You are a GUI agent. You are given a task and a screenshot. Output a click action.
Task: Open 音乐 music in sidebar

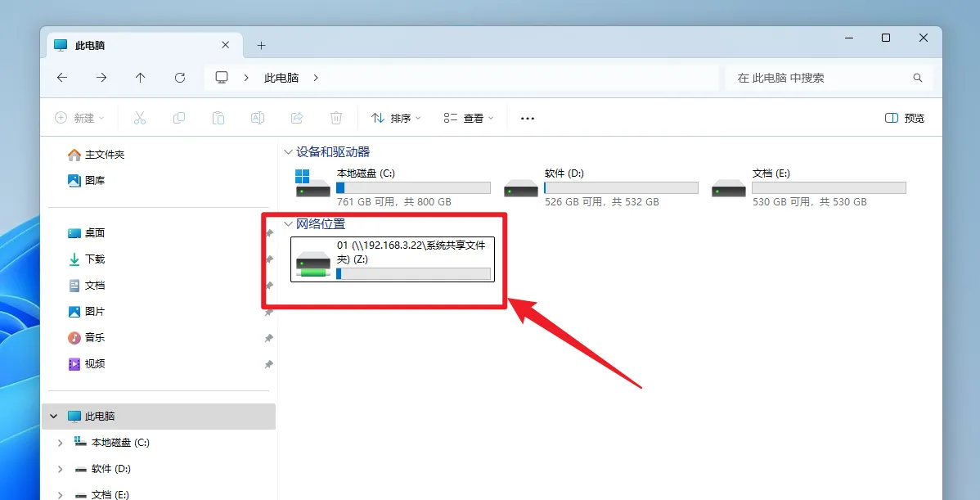(86, 337)
